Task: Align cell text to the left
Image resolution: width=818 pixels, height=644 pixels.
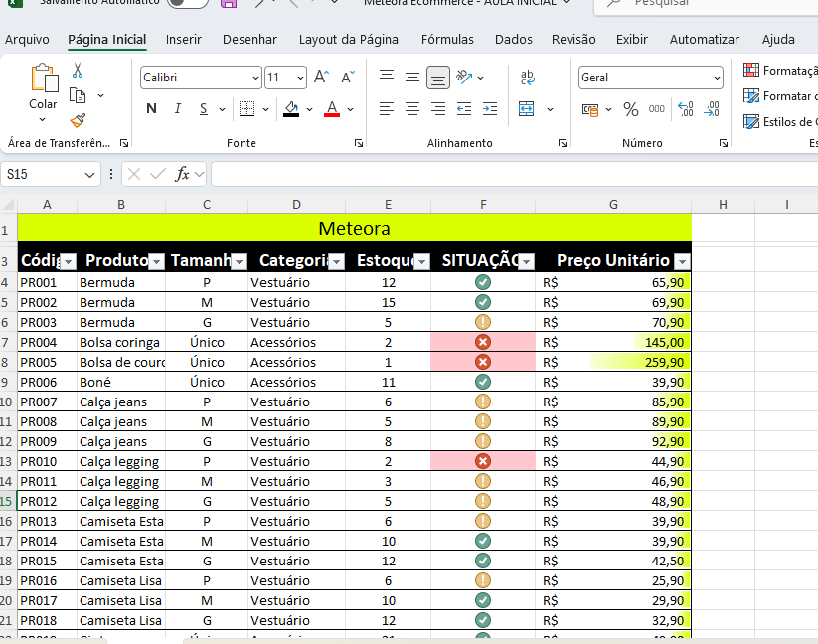Action: (387, 109)
